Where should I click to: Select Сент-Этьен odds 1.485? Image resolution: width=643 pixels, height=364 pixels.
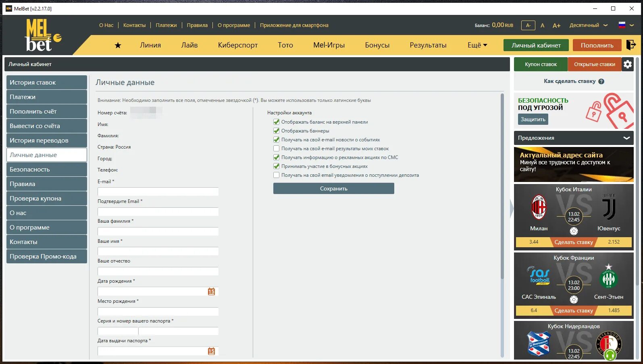[x=614, y=310]
